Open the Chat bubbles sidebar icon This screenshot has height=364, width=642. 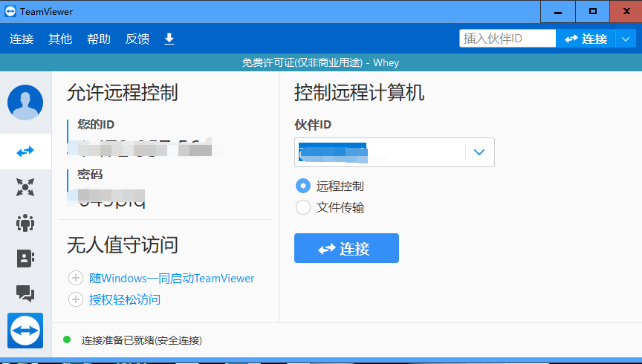click(x=25, y=293)
